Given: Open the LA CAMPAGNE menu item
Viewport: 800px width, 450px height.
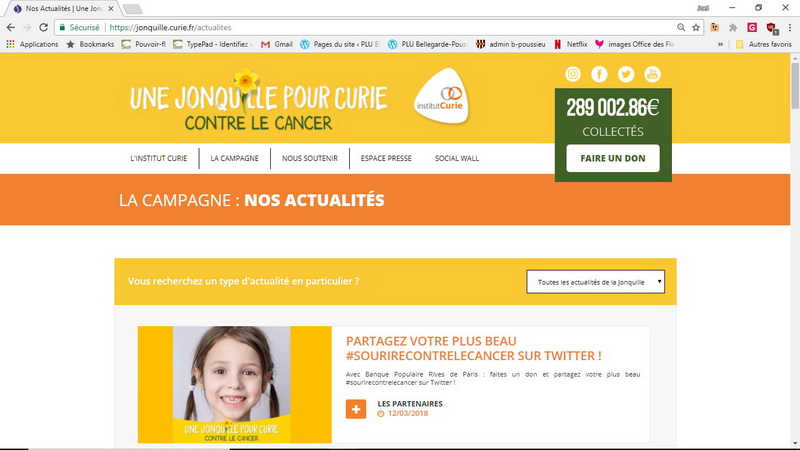Looking at the screenshot, I should tap(235, 158).
